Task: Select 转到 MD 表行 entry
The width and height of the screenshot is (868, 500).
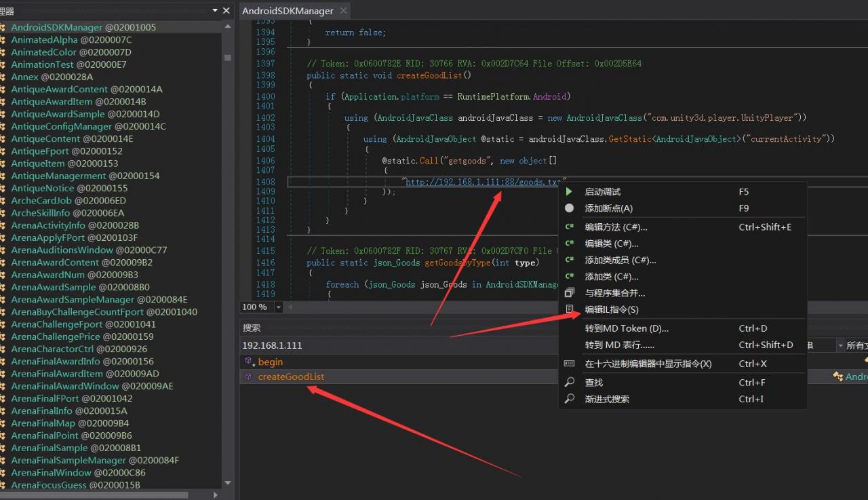Action: [x=620, y=345]
